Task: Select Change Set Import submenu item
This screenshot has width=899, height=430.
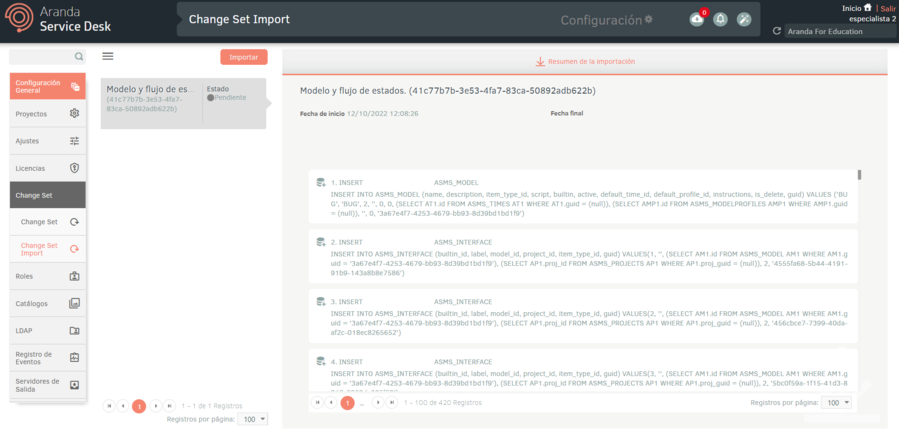Action: [x=48, y=249]
